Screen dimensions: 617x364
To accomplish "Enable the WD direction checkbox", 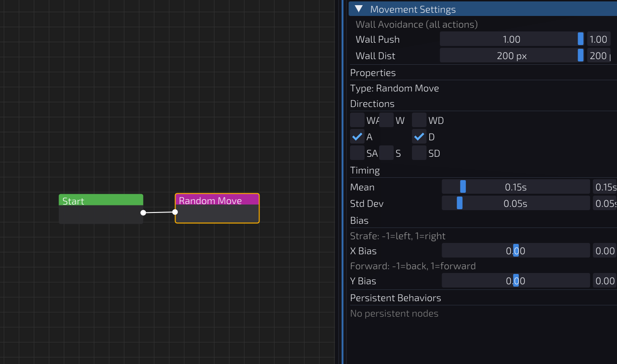I will pos(419,121).
